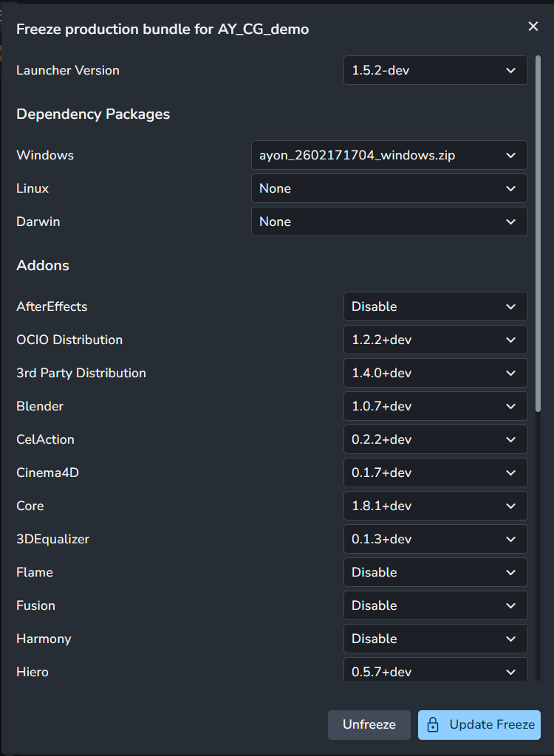Open the Flame addon version dropdown
The image size is (554, 756).
435,572
